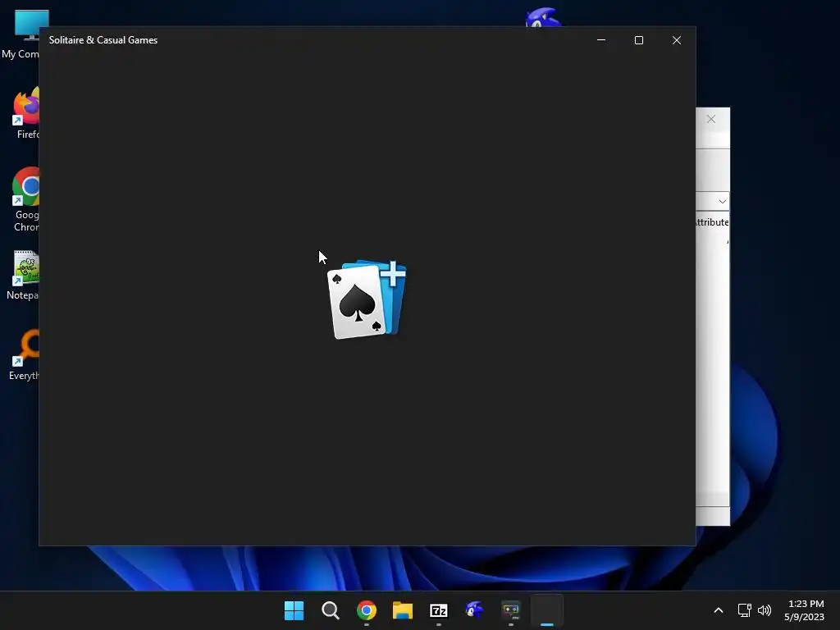This screenshot has width=840, height=630.
Task: Select the Firefox desktop shortcut
Action: pos(25,113)
